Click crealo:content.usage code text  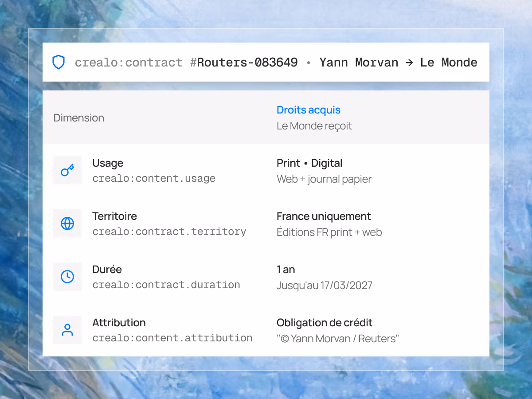(154, 179)
